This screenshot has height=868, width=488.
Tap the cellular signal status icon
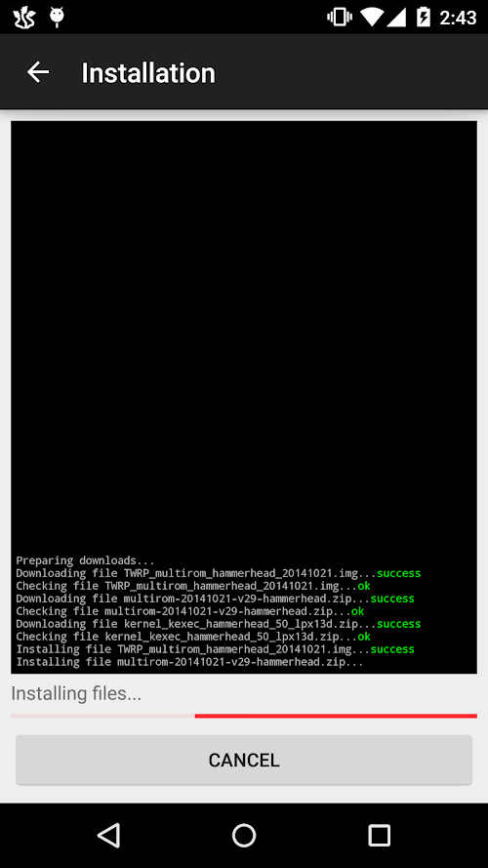(396, 18)
